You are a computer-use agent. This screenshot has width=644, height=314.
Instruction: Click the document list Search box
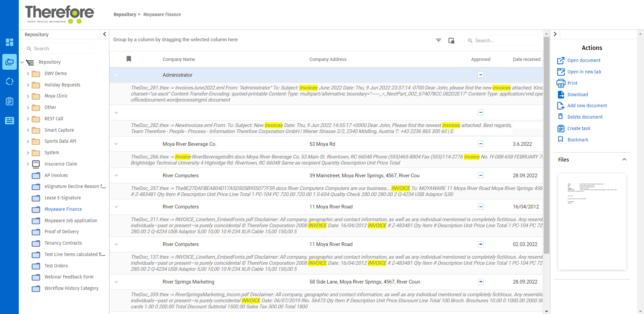tap(501, 41)
